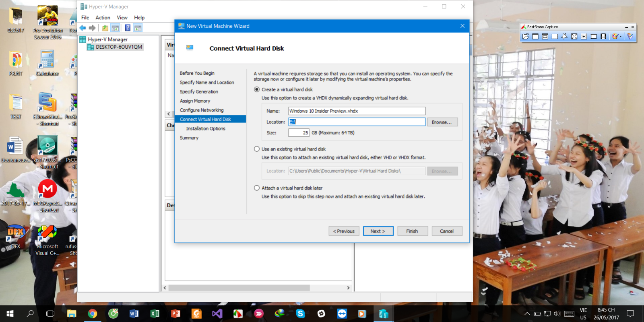
Task: Capture active window in FastStone Capture
Action: pos(535,36)
